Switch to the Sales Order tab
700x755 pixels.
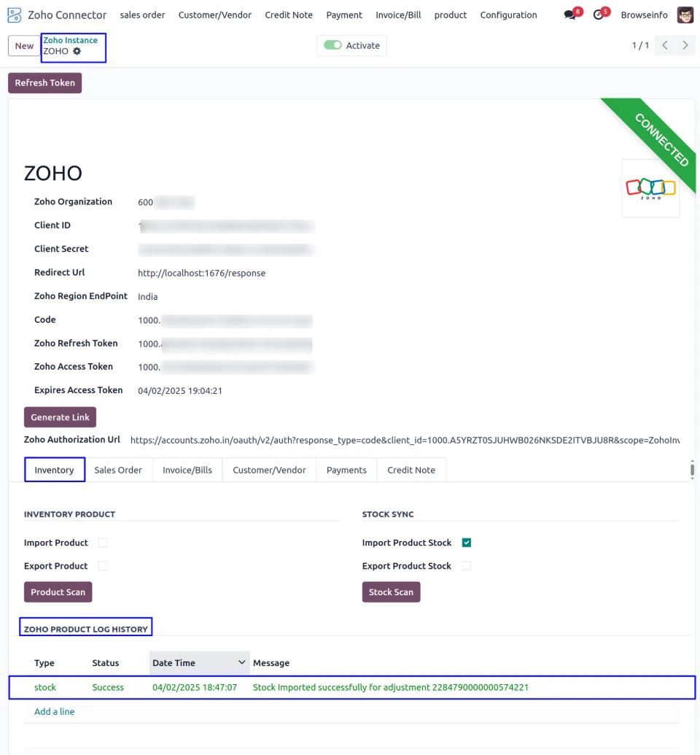[x=118, y=470]
